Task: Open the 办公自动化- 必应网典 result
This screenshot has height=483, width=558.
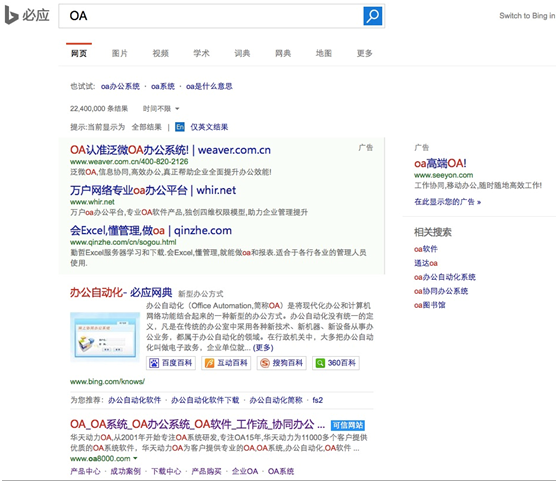Action: coord(121,293)
